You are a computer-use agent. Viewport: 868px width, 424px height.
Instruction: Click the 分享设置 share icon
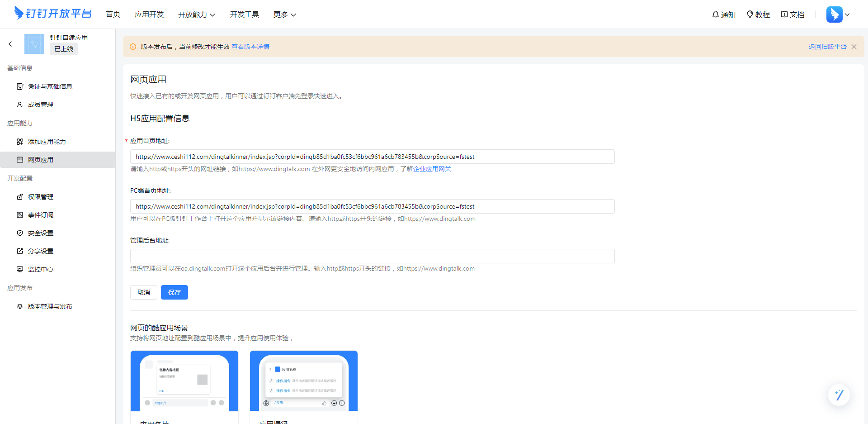[20, 251]
